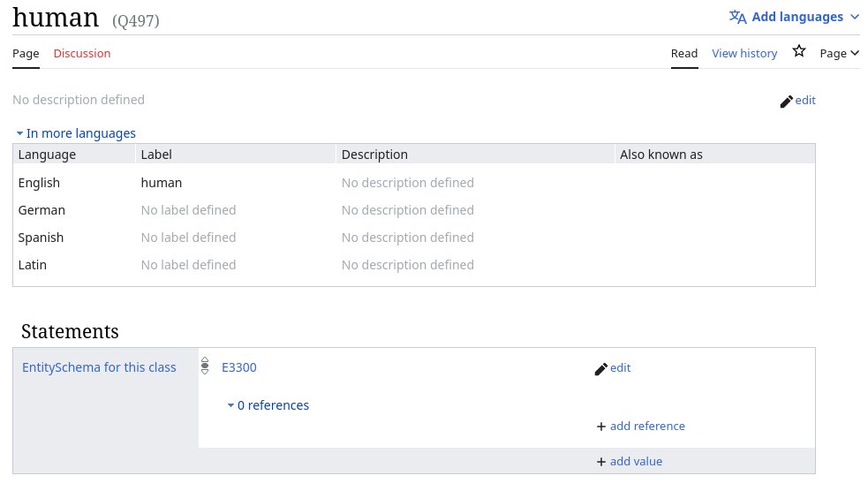Open the Add languages dropdown
The image size is (868, 491).
[x=795, y=17]
